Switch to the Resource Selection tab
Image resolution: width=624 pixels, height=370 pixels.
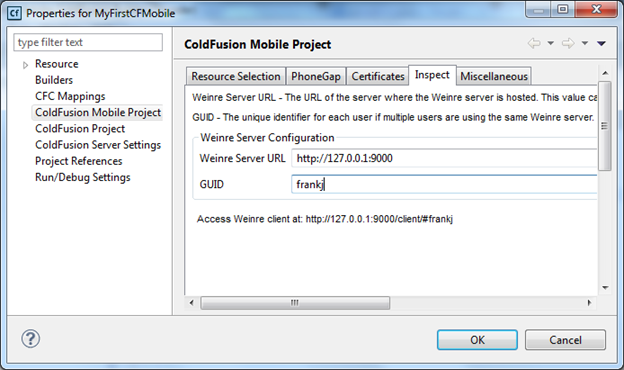236,76
